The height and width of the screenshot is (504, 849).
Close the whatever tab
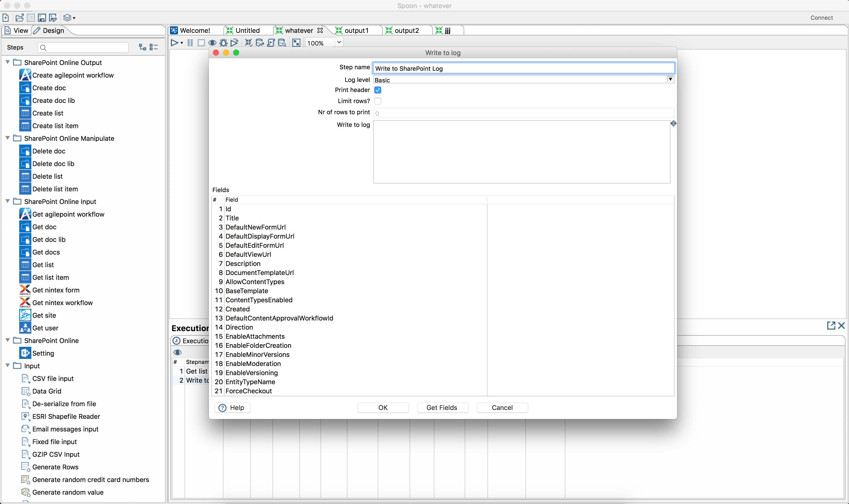320,31
